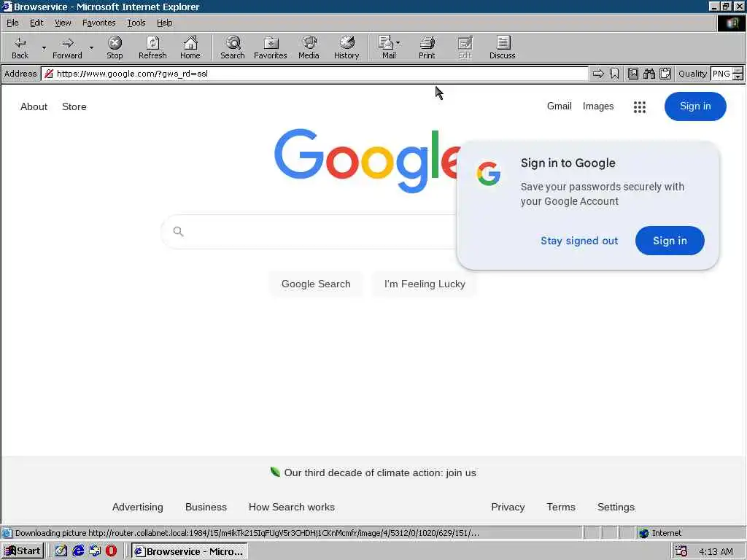This screenshot has width=747, height=560.
Task: Step the Quality selector to the next option
Action: [x=738, y=77]
